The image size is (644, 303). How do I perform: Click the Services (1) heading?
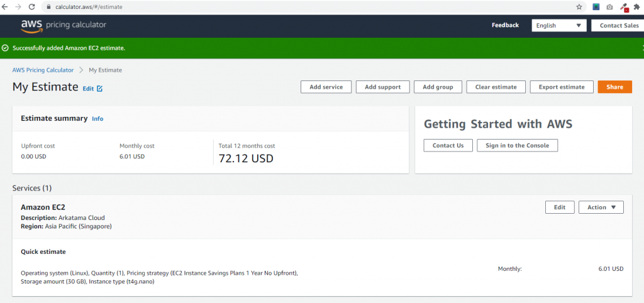coord(32,189)
